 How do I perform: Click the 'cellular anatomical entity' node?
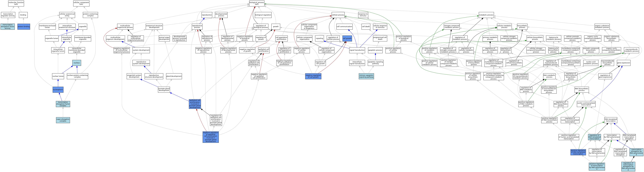click(x=67, y=15)
